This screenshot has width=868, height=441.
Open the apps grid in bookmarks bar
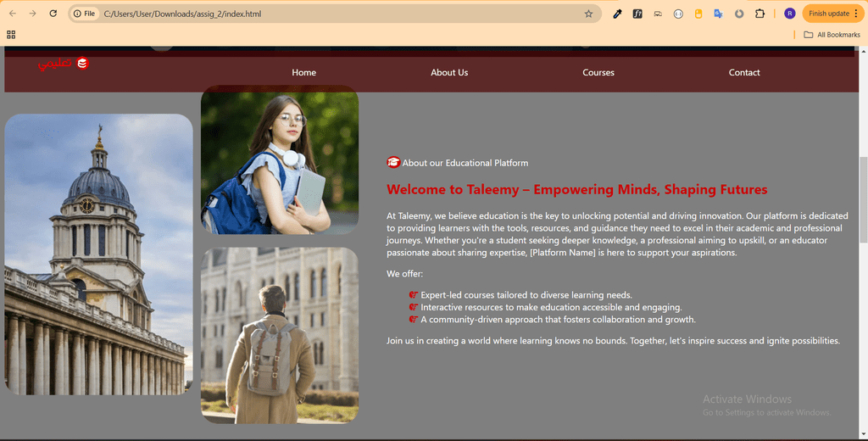click(x=11, y=35)
